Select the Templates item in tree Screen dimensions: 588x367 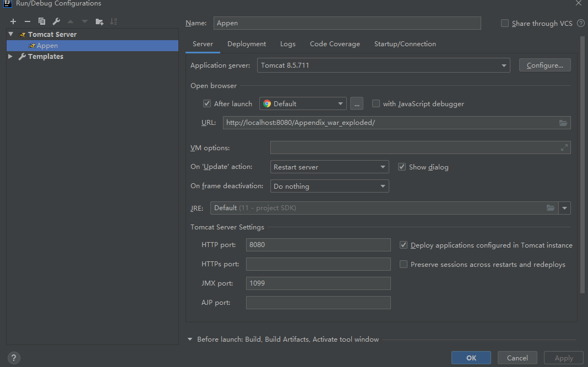45,57
